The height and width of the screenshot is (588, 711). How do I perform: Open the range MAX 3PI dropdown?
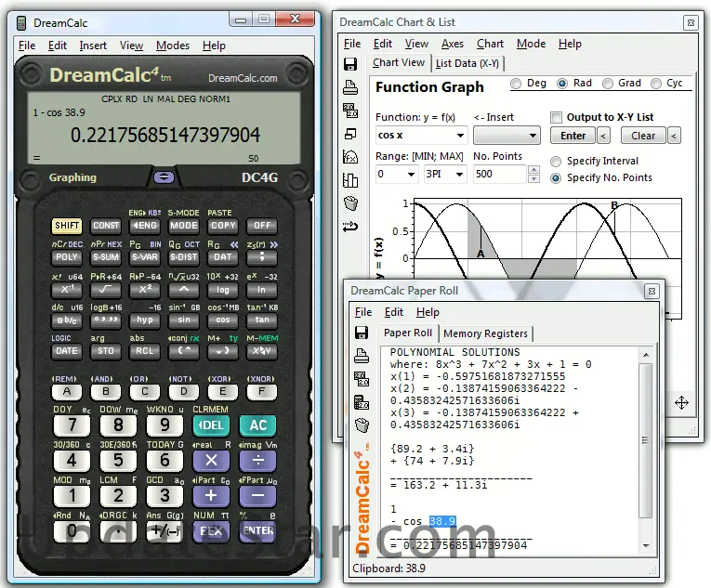tap(459, 175)
